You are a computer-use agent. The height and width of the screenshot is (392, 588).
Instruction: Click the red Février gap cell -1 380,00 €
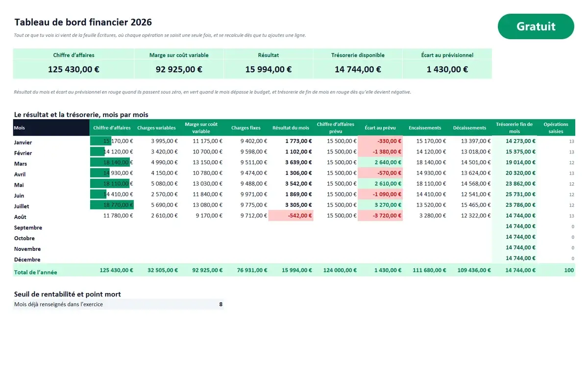[380, 151]
